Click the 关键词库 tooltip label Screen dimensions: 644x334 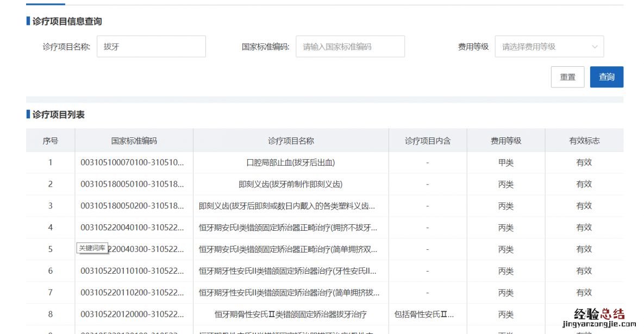92,248
